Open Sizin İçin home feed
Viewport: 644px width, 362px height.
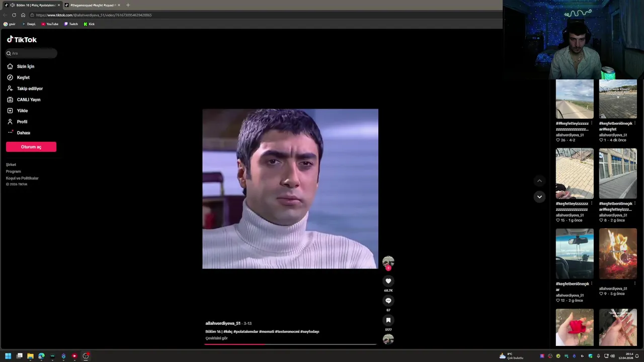tap(21, 66)
